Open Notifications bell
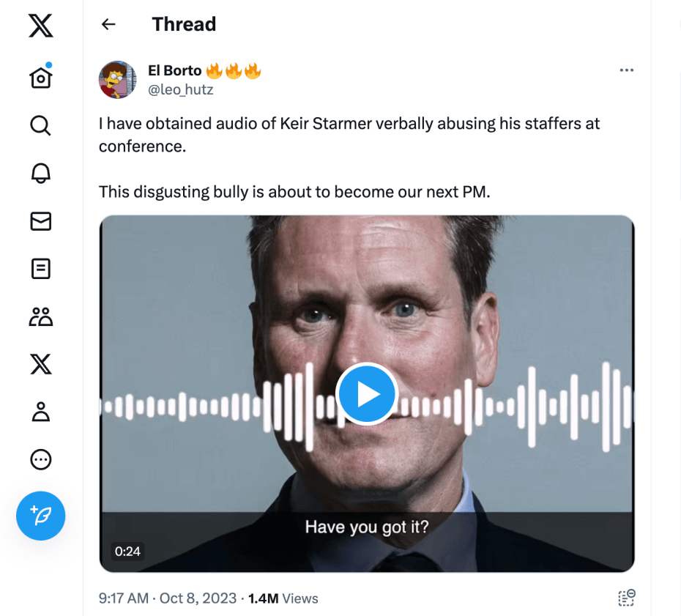Screen dimensions: 681x616 [x=41, y=173]
